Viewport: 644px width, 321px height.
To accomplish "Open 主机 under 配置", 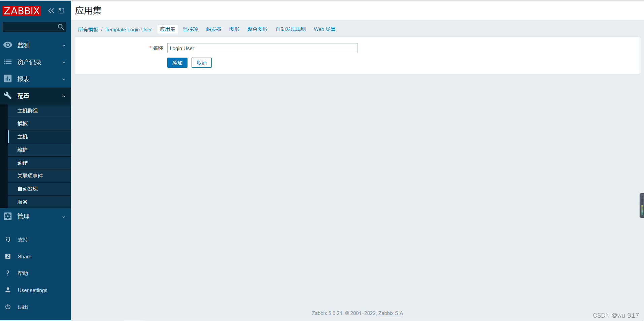I will pyautogui.click(x=39, y=137).
